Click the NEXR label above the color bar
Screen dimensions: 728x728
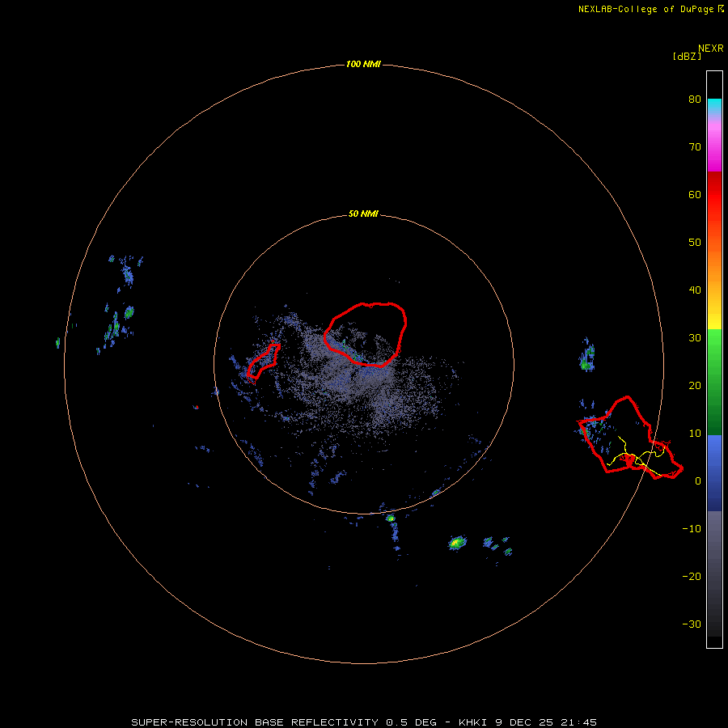(x=711, y=49)
